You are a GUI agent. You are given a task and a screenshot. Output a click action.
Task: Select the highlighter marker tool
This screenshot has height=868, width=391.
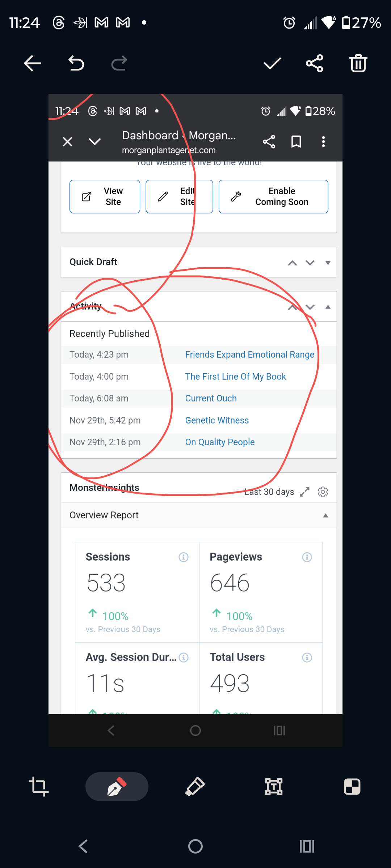195,786
